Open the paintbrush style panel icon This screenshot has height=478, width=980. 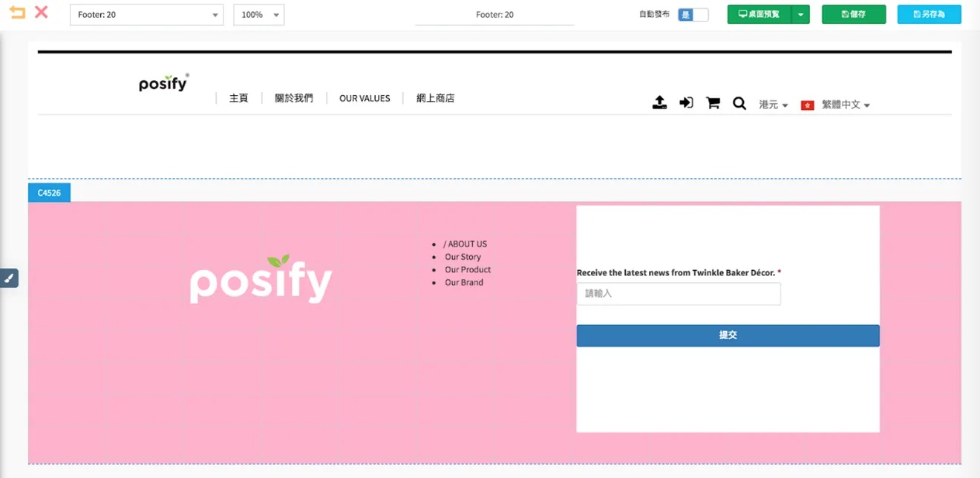click(x=9, y=278)
